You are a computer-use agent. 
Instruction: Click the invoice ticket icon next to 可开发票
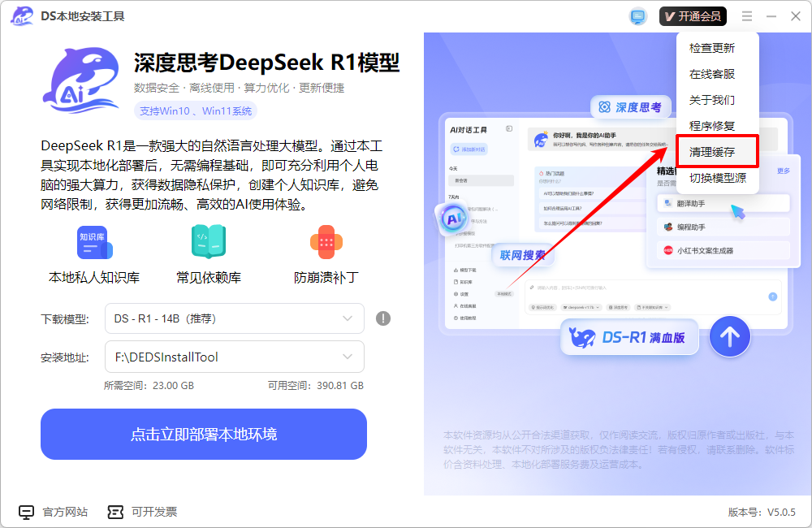pos(115,512)
